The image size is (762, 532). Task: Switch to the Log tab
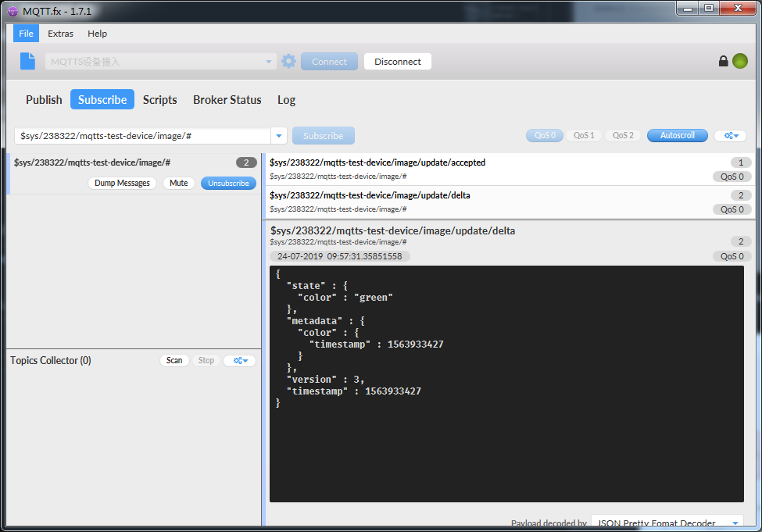[286, 99]
